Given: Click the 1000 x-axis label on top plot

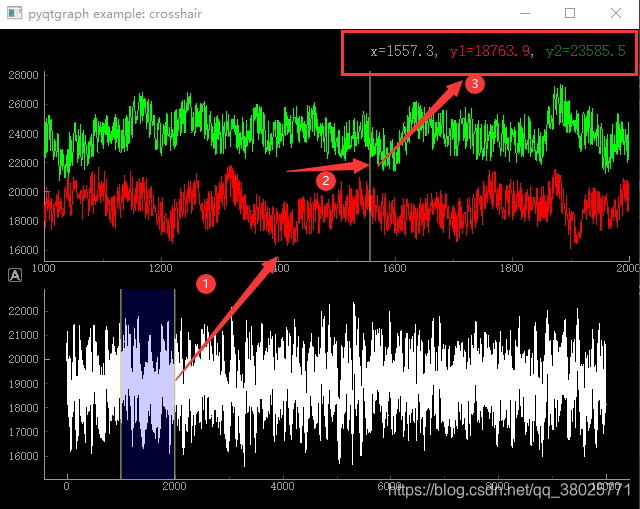Looking at the screenshot, I should pyautogui.click(x=44, y=268).
